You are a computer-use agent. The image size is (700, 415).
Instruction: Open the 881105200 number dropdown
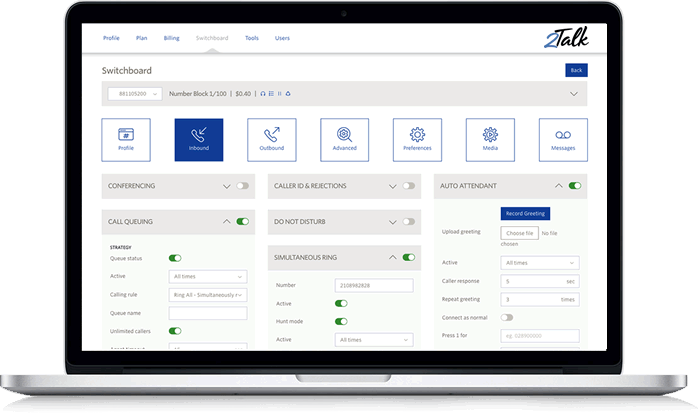[135, 94]
